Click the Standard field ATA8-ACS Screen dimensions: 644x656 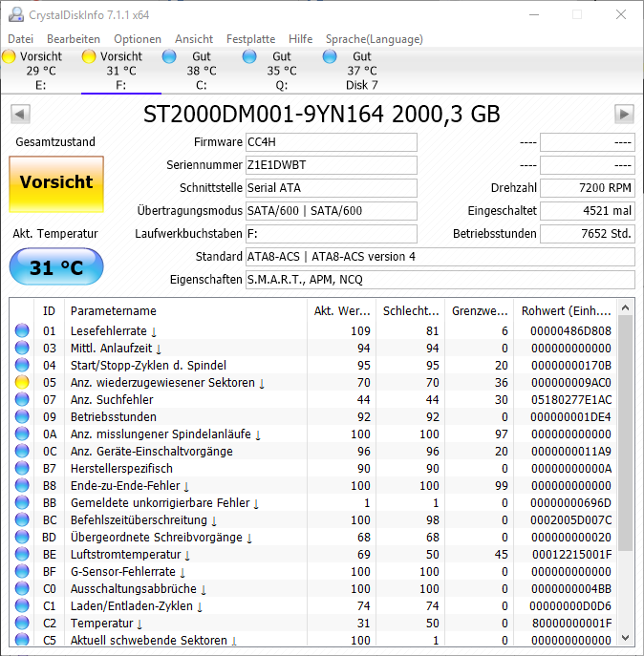pos(440,257)
